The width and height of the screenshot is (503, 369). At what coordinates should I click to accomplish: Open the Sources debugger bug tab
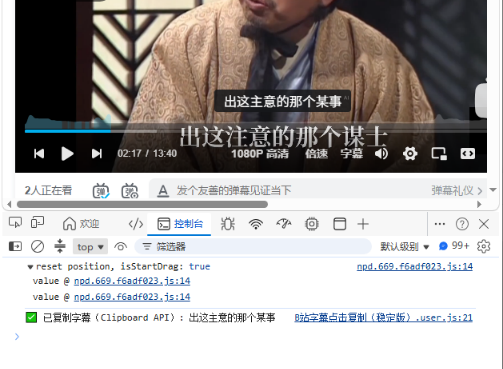[228, 224]
